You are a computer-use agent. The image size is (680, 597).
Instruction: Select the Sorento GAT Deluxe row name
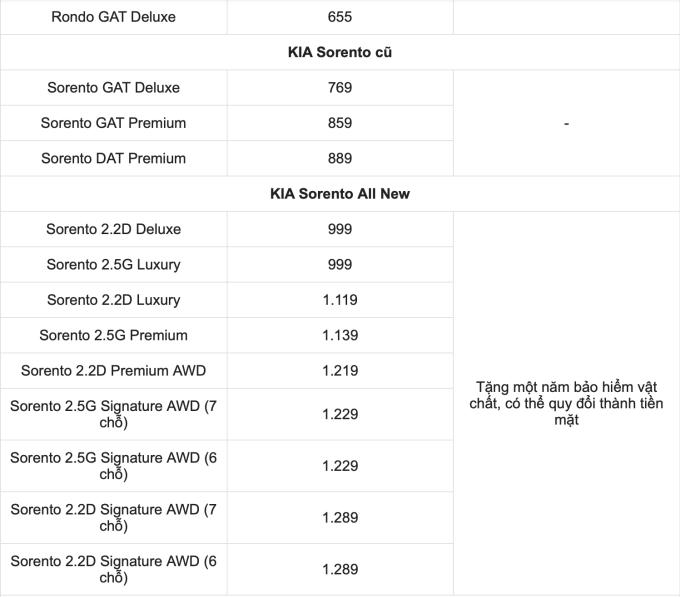click(113, 88)
